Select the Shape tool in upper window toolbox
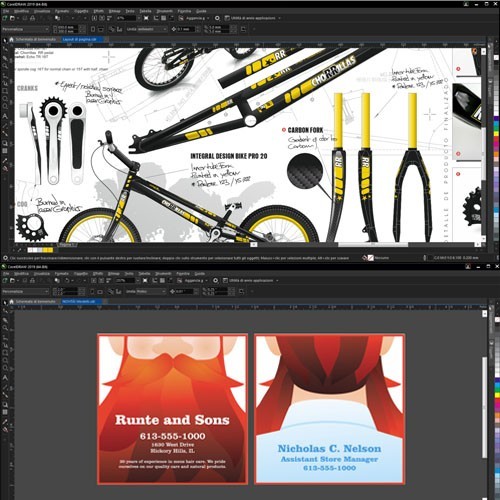 (5, 49)
